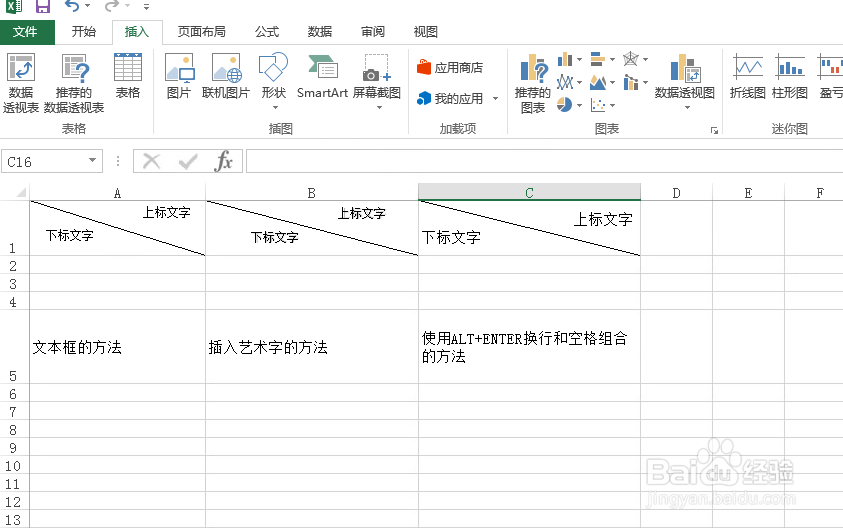Insert a 联机图片 online picture
This screenshot has width=843, height=528.
coord(226,76)
